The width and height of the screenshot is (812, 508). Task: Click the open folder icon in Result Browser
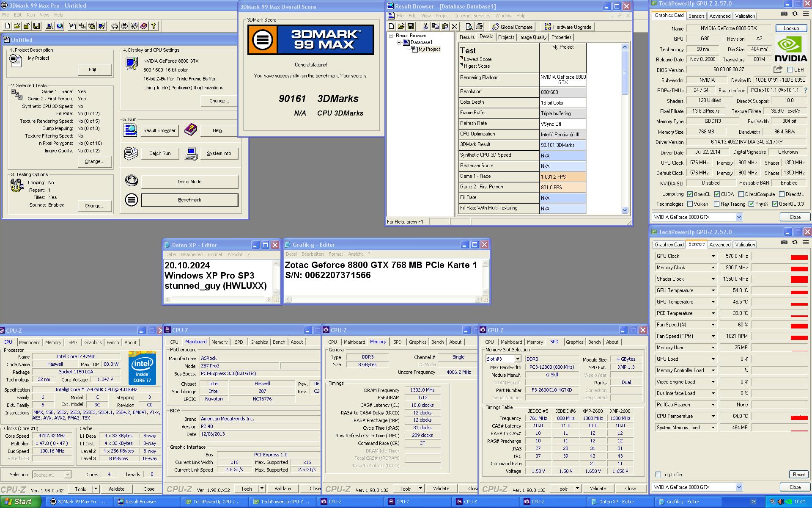pos(401,26)
